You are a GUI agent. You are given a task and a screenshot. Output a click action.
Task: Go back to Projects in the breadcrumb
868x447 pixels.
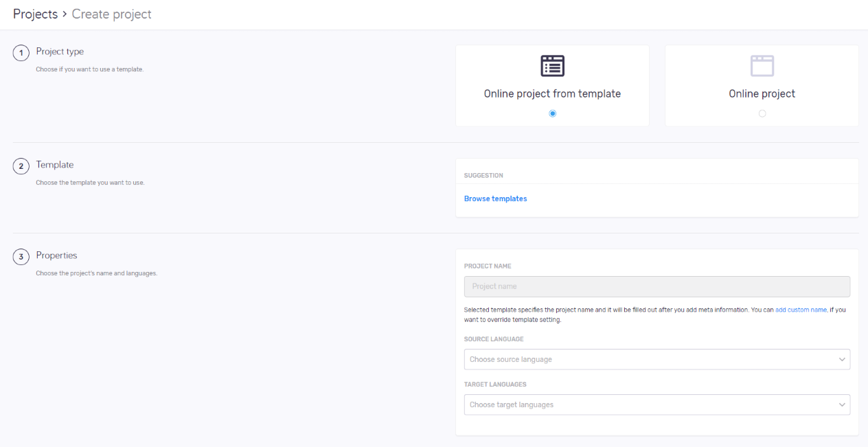35,14
